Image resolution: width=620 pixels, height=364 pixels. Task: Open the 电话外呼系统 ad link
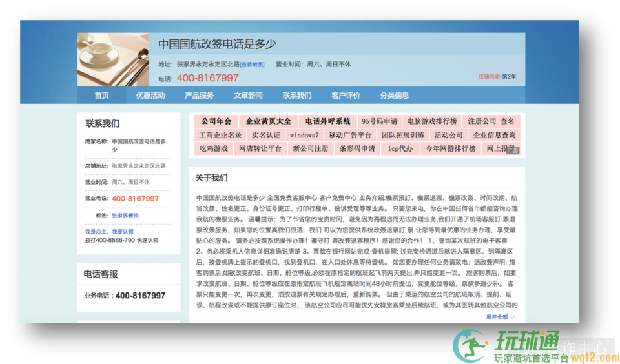(328, 121)
